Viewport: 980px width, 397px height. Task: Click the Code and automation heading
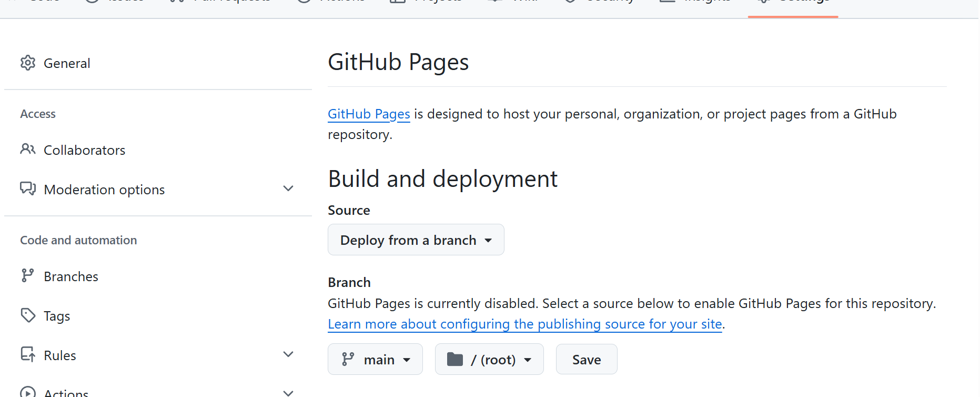pyautogui.click(x=78, y=240)
